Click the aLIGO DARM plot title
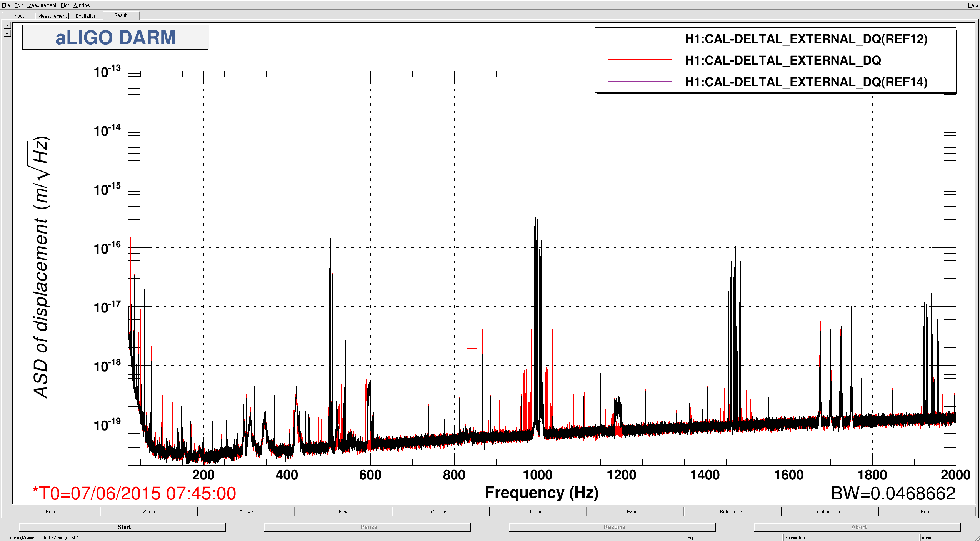This screenshot has height=541, width=980. point(115,37)
